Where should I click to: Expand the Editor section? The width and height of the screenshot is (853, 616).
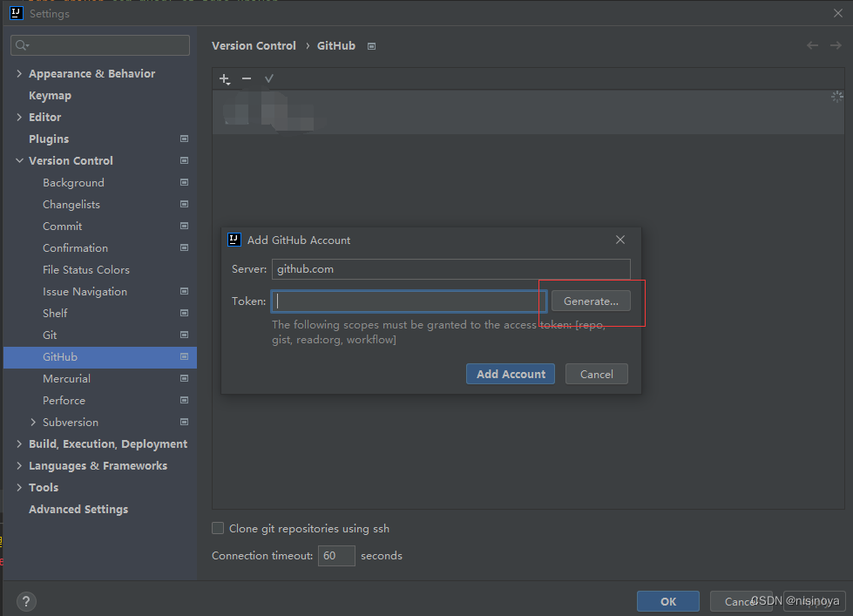19,117
